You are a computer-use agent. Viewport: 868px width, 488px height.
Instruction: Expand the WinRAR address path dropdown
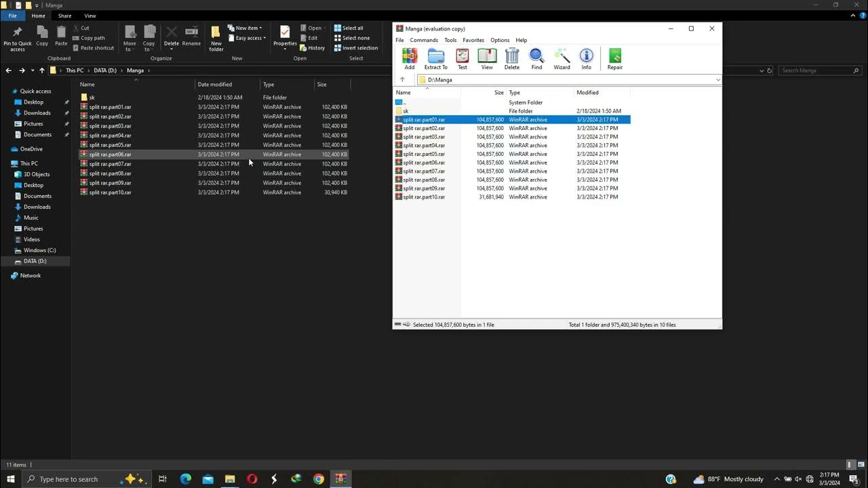point(717,80)
